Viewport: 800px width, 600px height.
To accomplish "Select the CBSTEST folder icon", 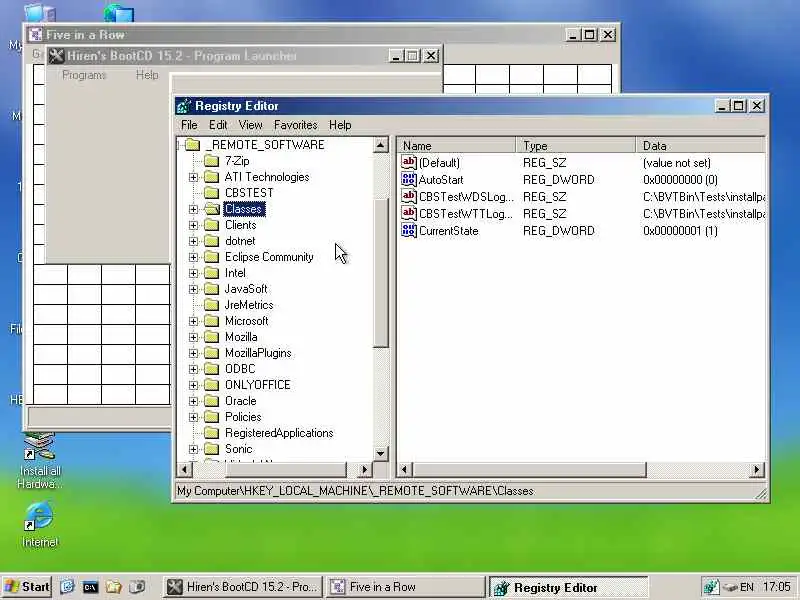I will pyautogui.click(x=211, y=193).
